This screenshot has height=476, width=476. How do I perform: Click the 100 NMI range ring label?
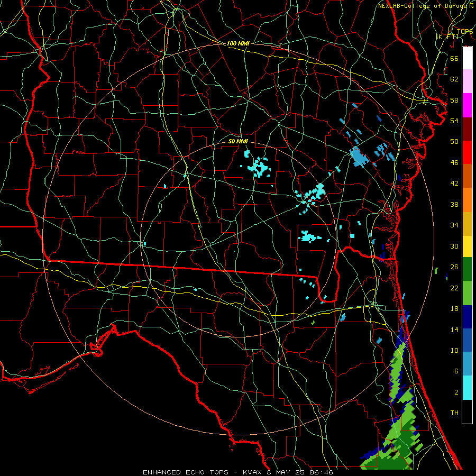point(238,43)
